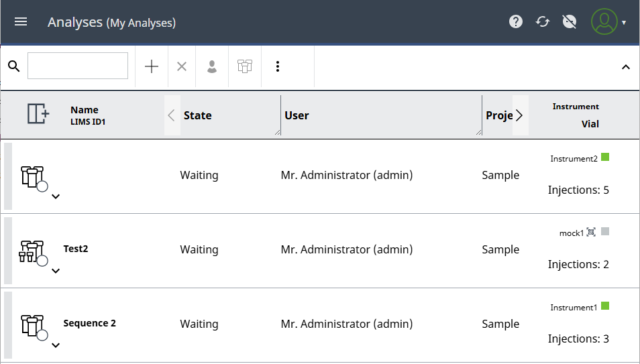Expand the Sequence 2 row chevron
The image size is (640, 364).
coord(56,345)
